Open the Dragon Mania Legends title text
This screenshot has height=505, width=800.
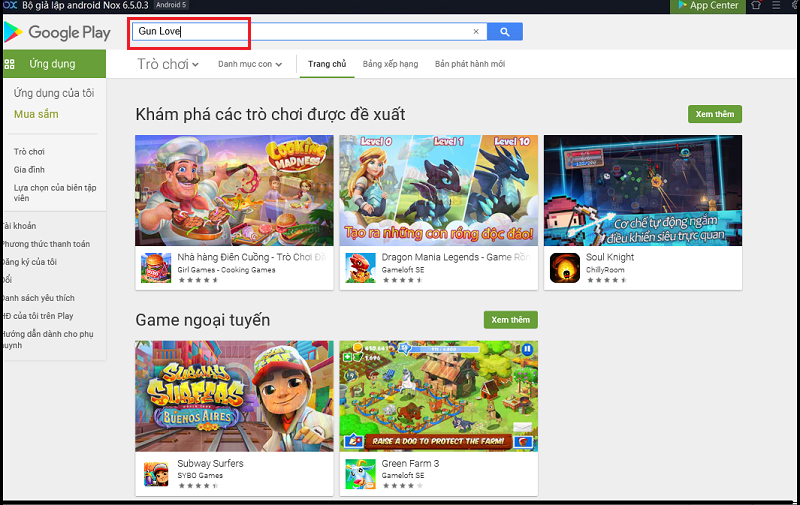[456, 257]
